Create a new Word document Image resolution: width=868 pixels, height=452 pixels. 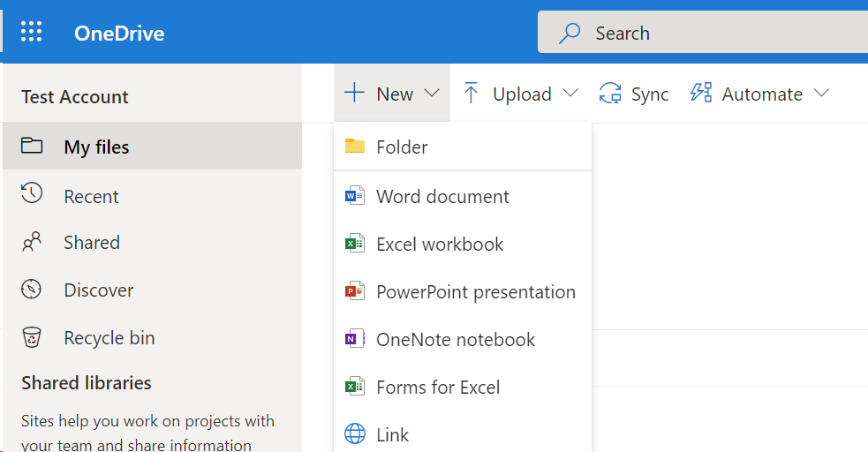point(463,196)
